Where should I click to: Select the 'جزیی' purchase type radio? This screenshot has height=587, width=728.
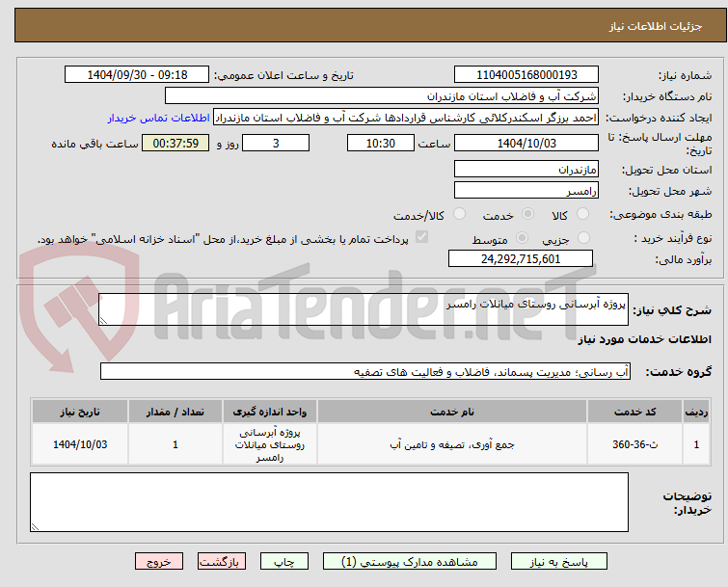583,237
